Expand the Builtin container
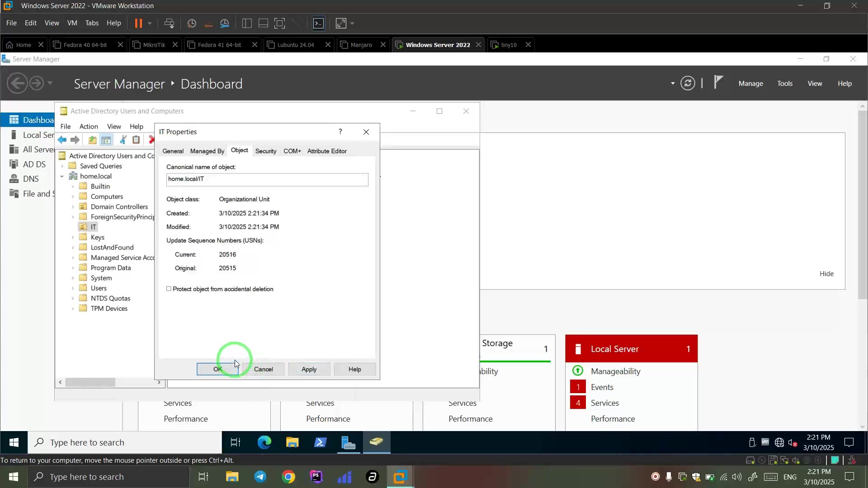The width and height of the screenshot is (868, 488). (x=73, y=187)
